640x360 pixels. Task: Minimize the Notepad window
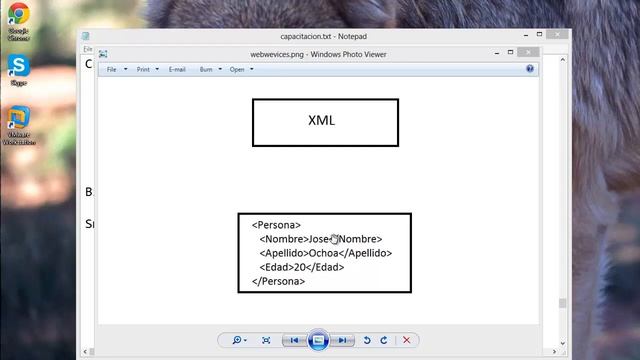point(526,36)
